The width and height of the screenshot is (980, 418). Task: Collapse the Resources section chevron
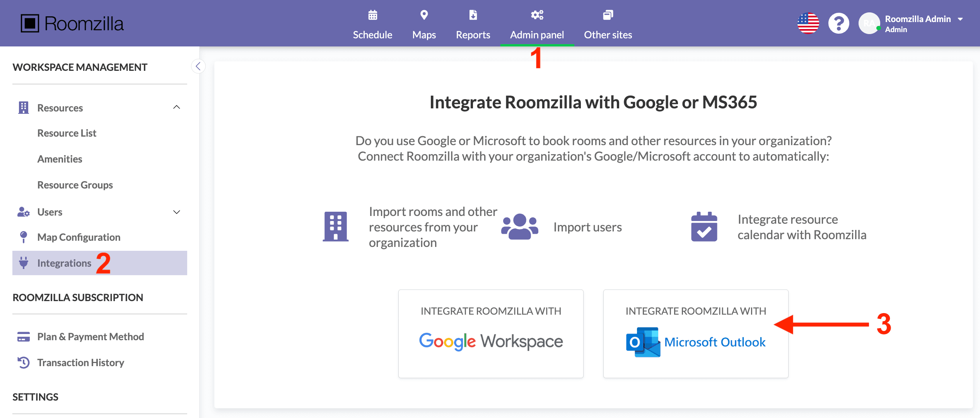coord(177,107)
